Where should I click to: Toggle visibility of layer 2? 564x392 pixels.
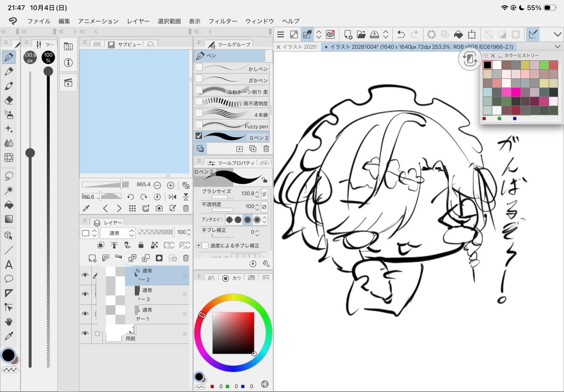click(85, 275)
